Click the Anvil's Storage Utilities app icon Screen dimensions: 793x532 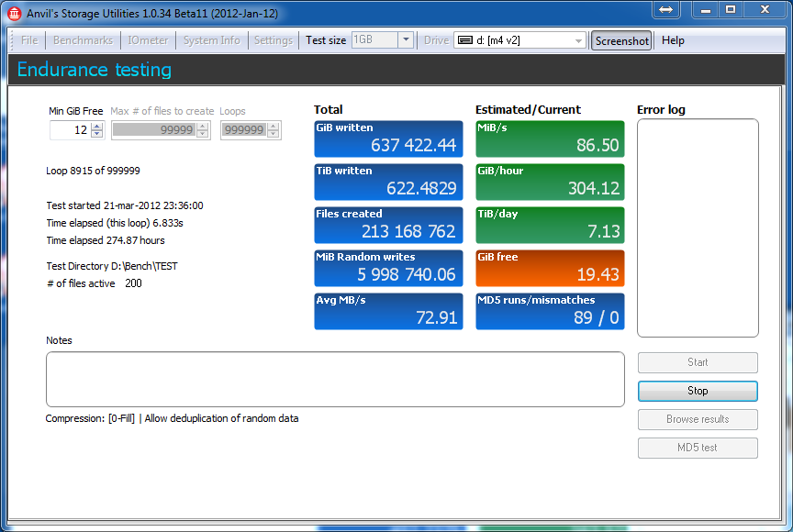pyautogui.click(x=14, y=14)
